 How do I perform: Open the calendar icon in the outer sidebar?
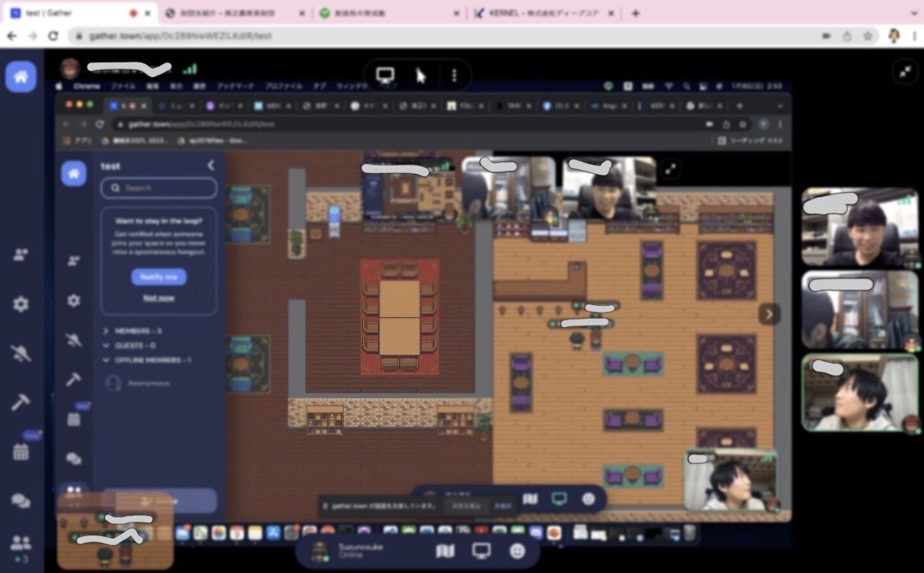pos(21,452)
